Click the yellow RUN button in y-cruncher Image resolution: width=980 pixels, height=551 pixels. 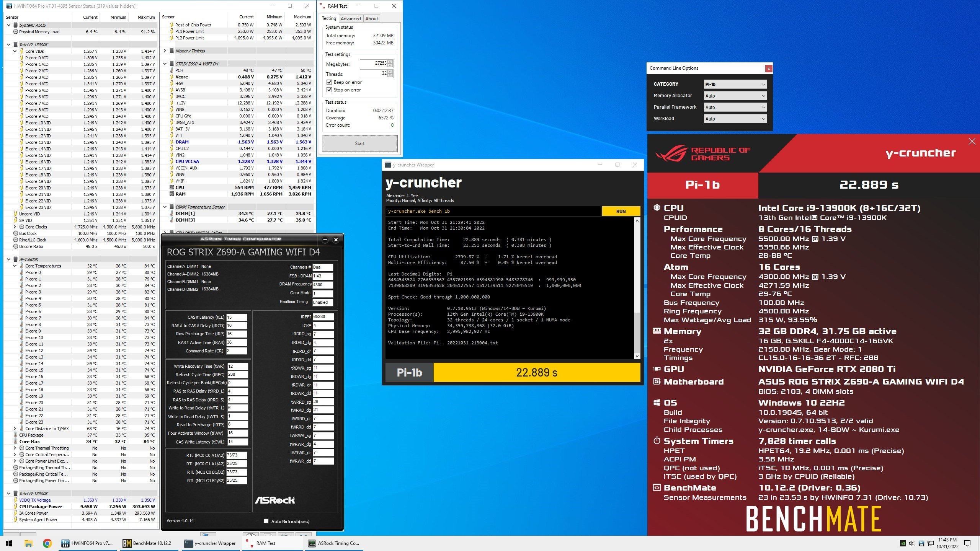point(621,211)
